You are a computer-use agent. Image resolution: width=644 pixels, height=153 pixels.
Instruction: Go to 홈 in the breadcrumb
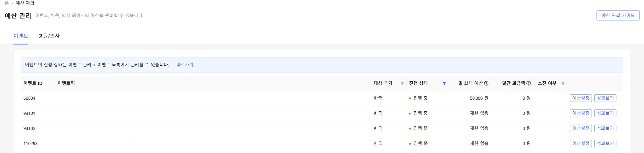point(7,3)
